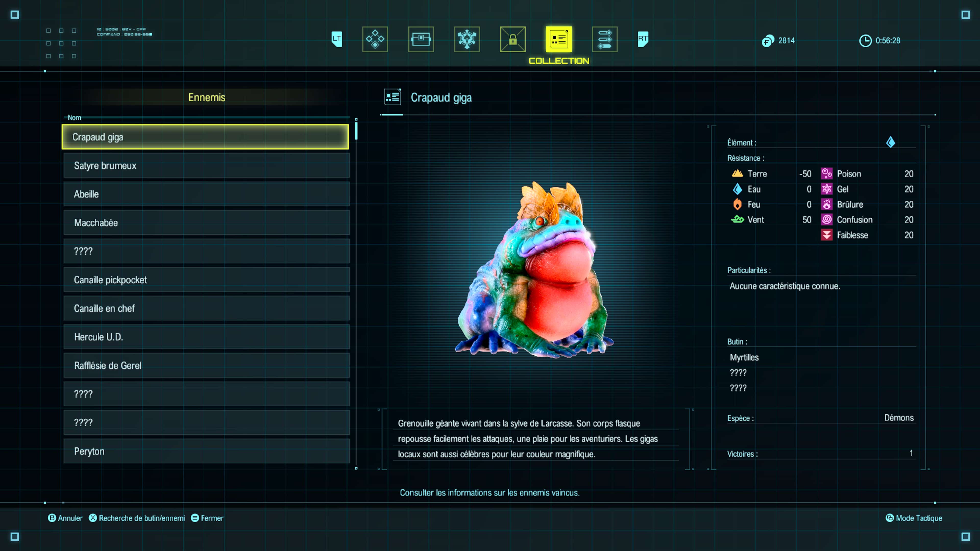Click the Confusion spiral icon

[x=827, y=219]
